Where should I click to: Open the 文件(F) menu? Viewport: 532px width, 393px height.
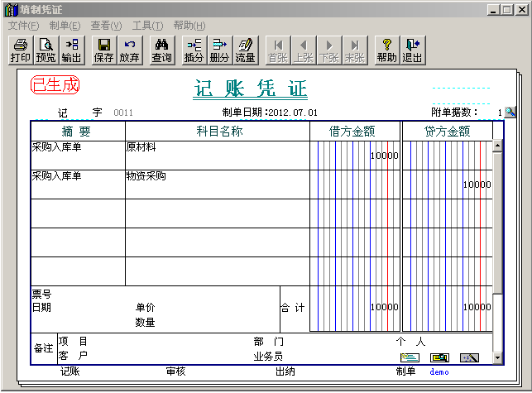pyautogui.click(x=23, y=26)
